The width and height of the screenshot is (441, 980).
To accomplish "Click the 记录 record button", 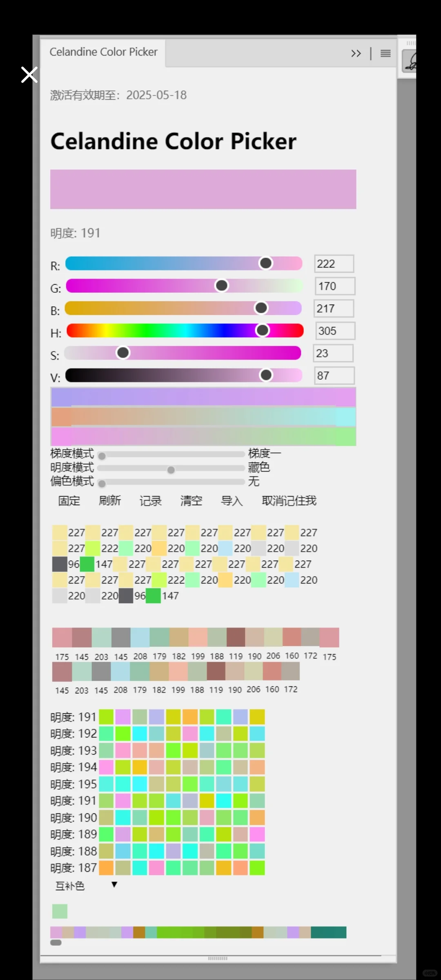I will pyautogui.click(x=151, y=501).
